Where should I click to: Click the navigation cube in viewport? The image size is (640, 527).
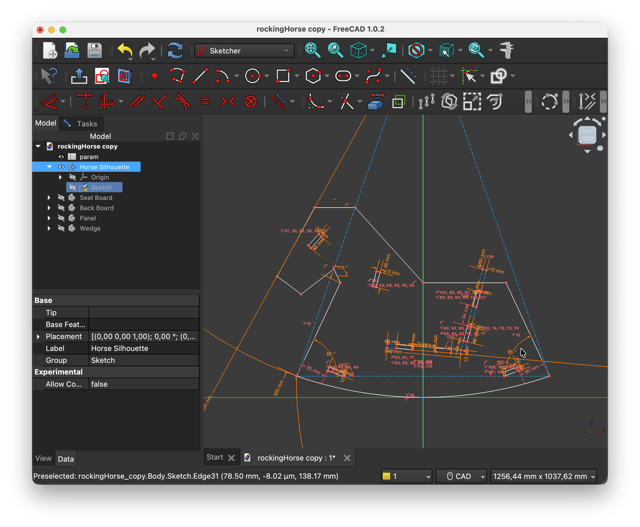[587, 135]
